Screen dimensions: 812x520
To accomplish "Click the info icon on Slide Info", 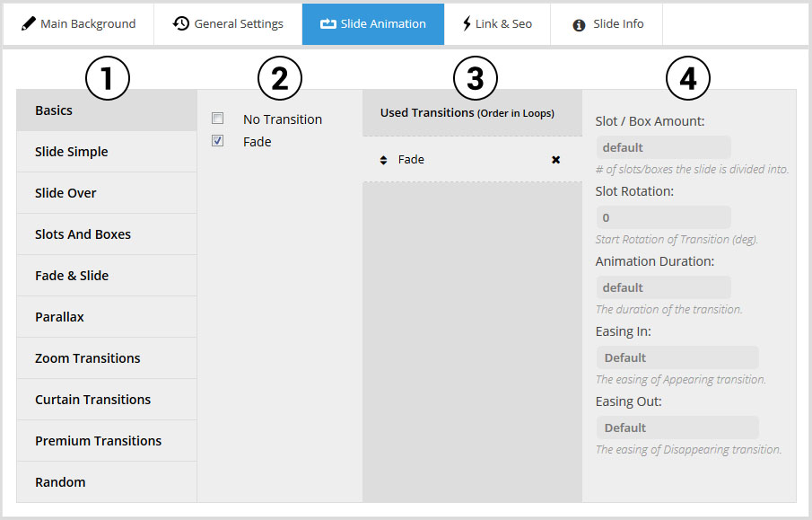I will click(580, 25).
